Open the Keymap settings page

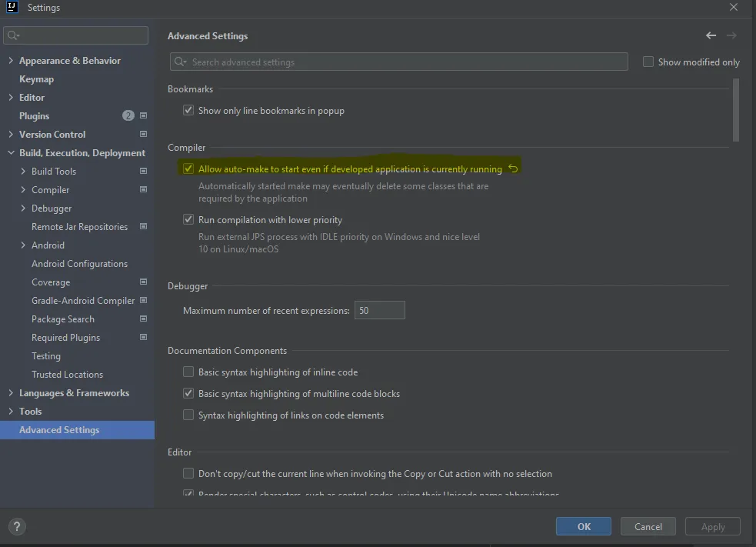pos(36,79)
